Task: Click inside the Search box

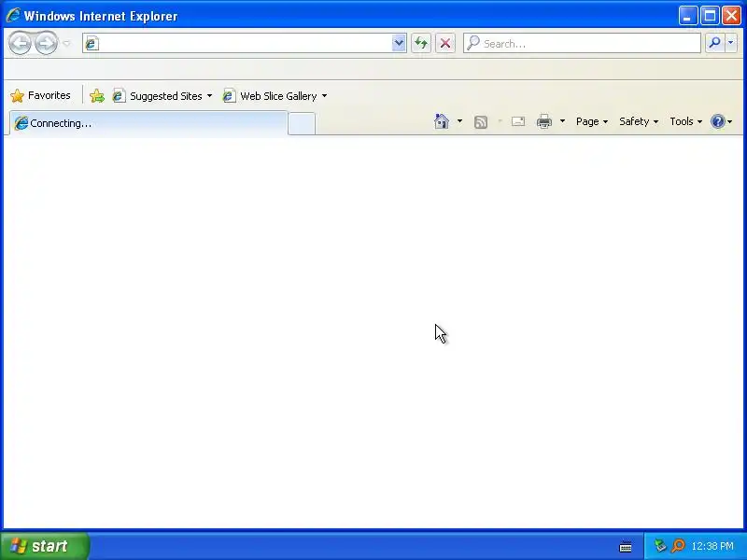Action: [582, 43]
